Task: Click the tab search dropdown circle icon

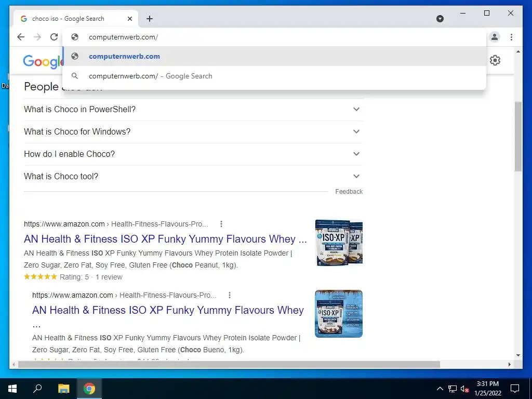Action: coord(440,19)
